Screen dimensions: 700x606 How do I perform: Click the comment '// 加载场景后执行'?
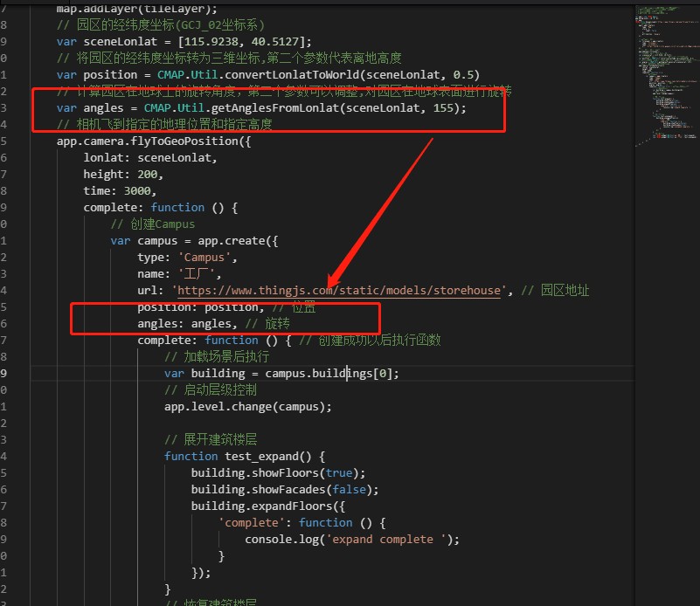tap(217, 357)
